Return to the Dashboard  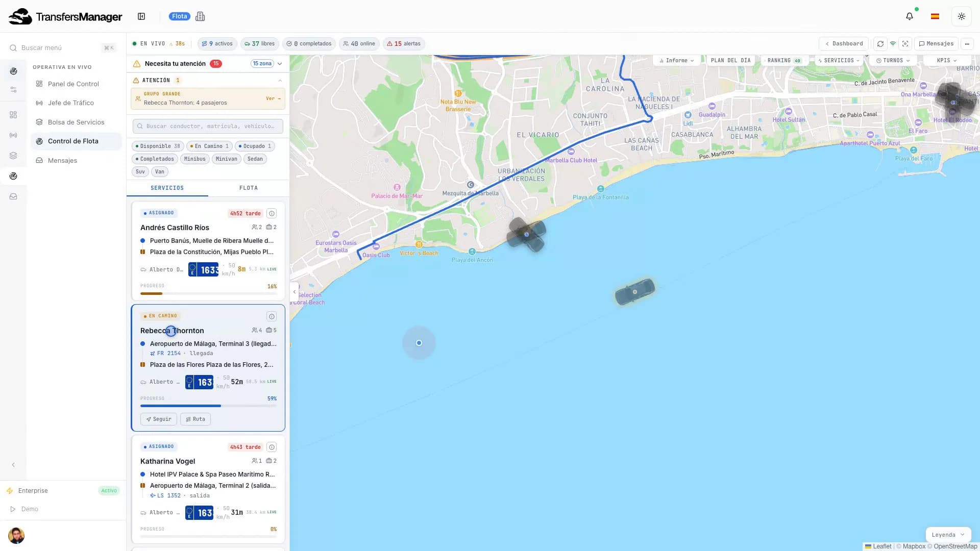pyautogui.click(x=843, y=44)
